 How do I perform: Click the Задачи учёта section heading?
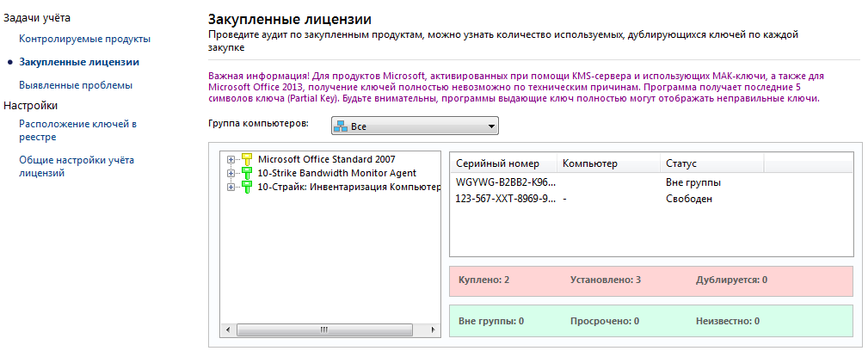click(37, 18)
